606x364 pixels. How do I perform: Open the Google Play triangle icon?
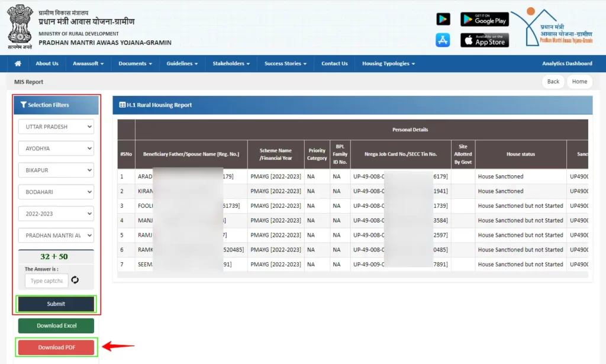tap(443, 19)
